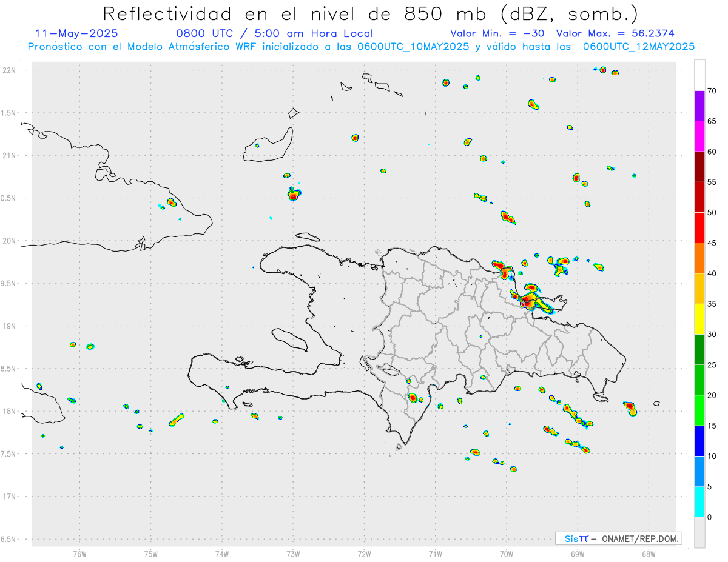Click the '18N' latitude label
Screen dimensions: 728x562
[10, 411]
